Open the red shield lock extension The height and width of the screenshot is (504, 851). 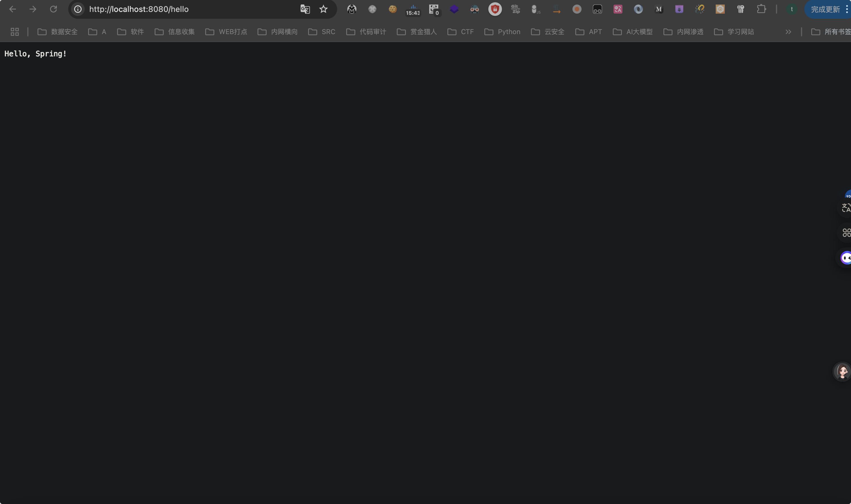[495, 9]
